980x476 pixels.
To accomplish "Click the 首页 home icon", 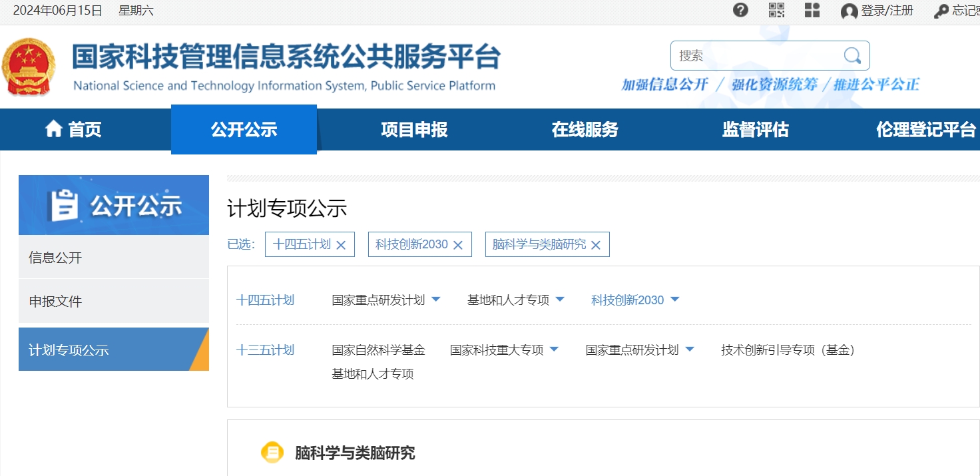I will click(x=54, y=129).
